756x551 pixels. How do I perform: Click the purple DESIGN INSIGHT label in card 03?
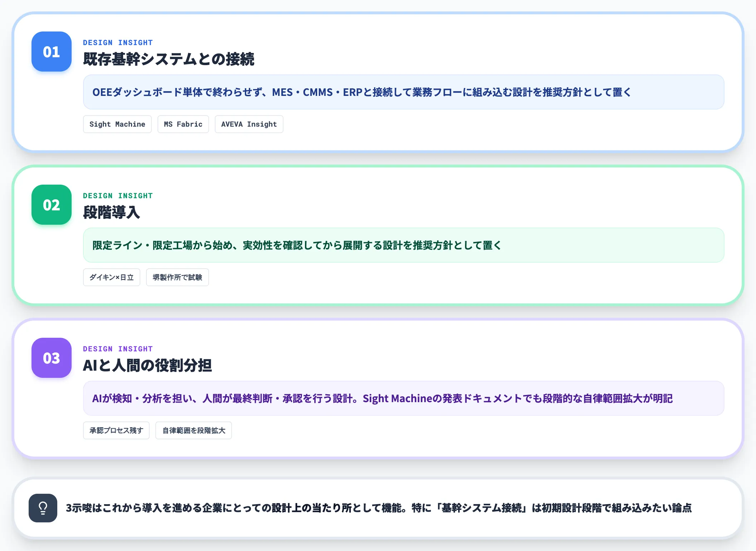click(x=118, y=349)
